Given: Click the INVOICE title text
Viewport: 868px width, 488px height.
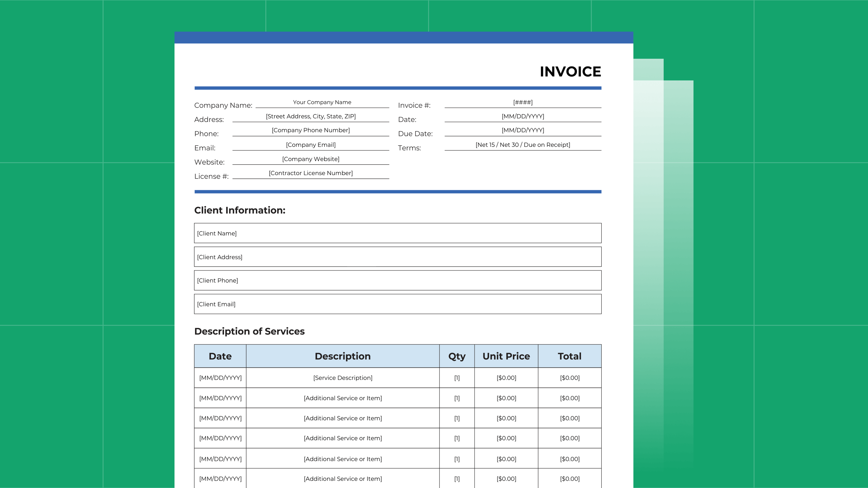Looking at the screenshot, I should [571, 72].
